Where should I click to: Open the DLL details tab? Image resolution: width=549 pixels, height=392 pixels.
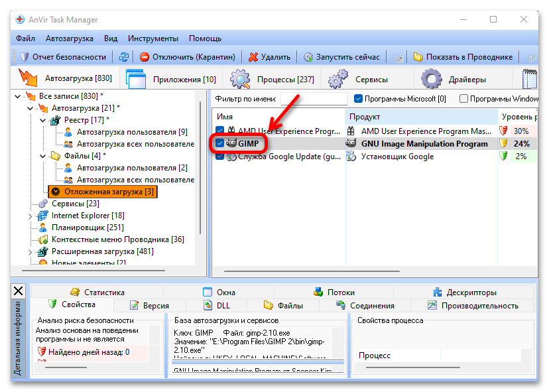[x=217, y=306]
